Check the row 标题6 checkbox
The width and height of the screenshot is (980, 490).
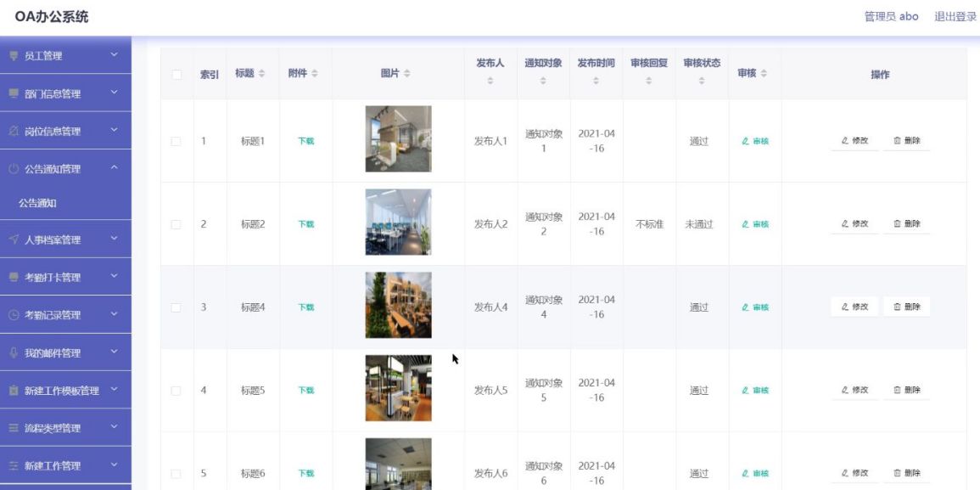[176, 474]
